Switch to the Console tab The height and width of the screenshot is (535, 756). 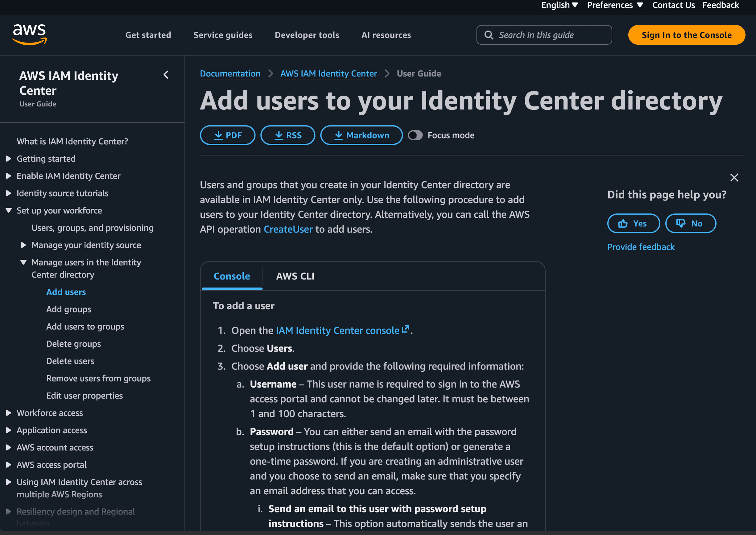232,276
